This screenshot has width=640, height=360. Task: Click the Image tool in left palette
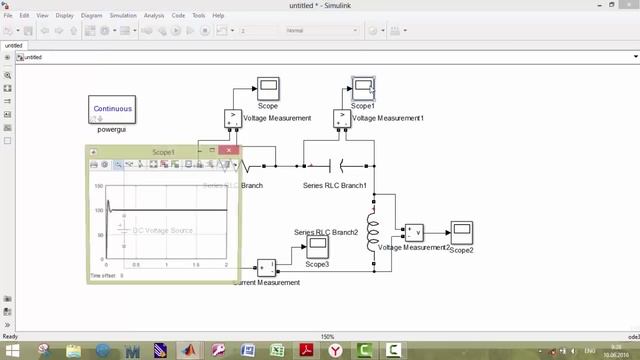[x=7, y=128]
